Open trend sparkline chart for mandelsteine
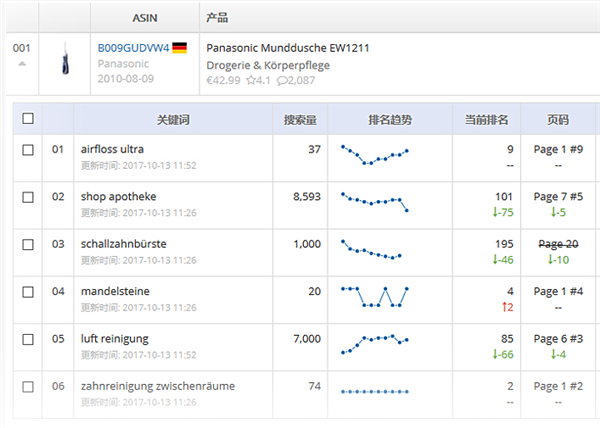The image size is (600, 428). point(375,296)
